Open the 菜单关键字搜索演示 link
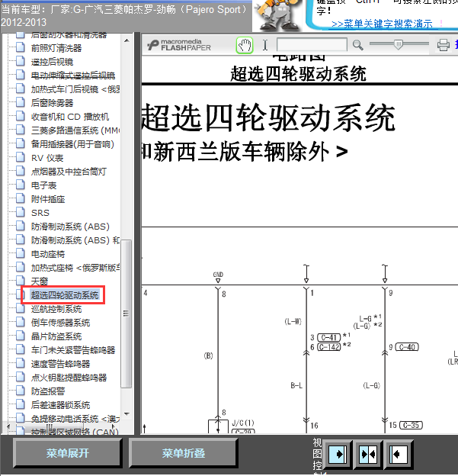The width and height of the screenshot is (458, 476). coord(382,24)
